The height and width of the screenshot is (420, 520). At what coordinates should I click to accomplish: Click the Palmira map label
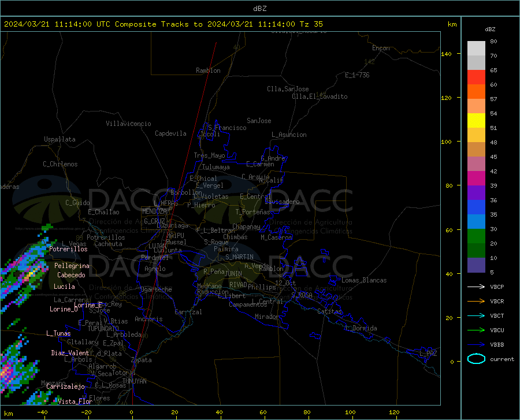226,248
